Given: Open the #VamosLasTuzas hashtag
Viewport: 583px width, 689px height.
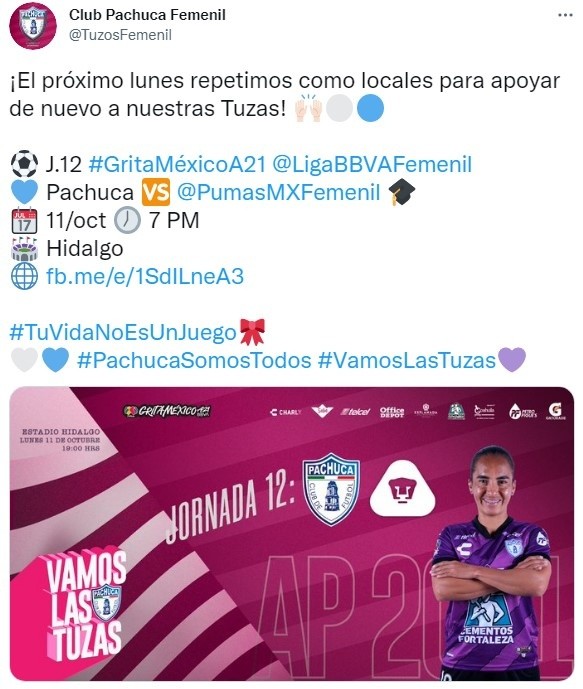Looking at the screenshot, I should tap(407, 360).
